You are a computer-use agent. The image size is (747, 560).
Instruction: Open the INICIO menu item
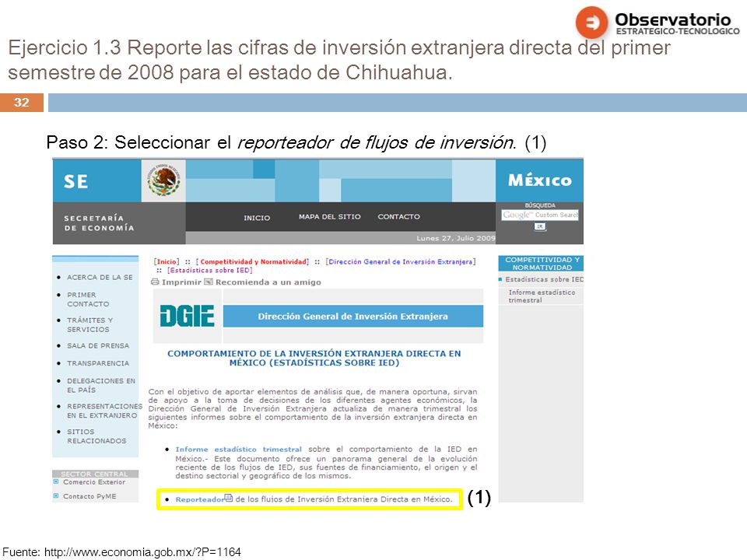[x=257, y=218]
